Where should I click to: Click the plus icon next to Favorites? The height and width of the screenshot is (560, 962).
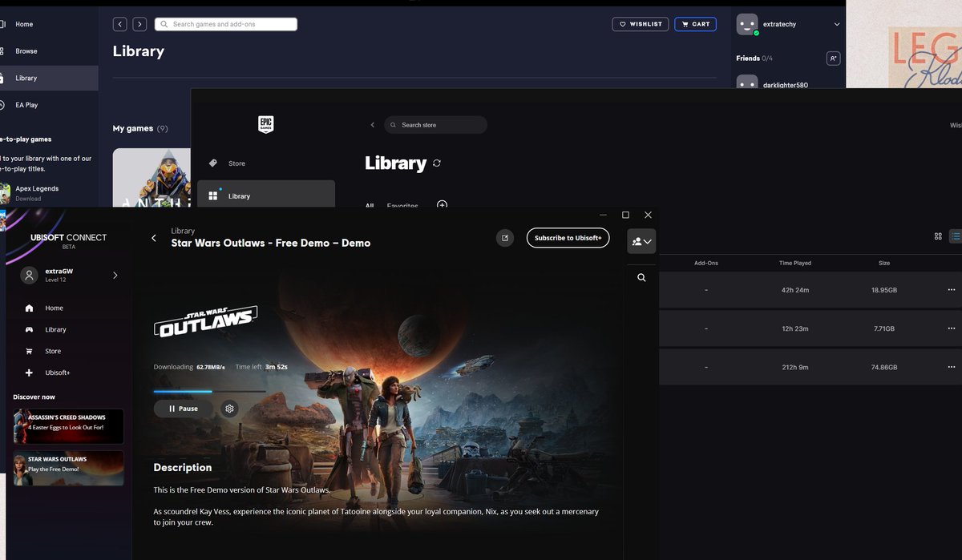442,205
